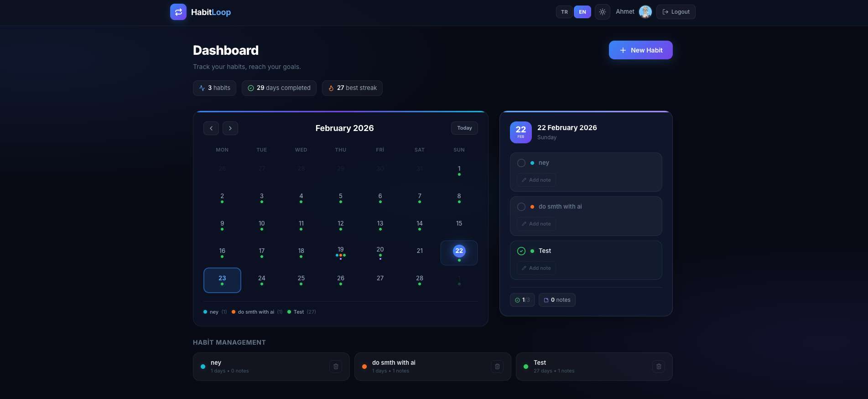Click the 22 FEB date badge
This screenshot has height=399, width=868.
pyautogui.click(x=521, y=132)
